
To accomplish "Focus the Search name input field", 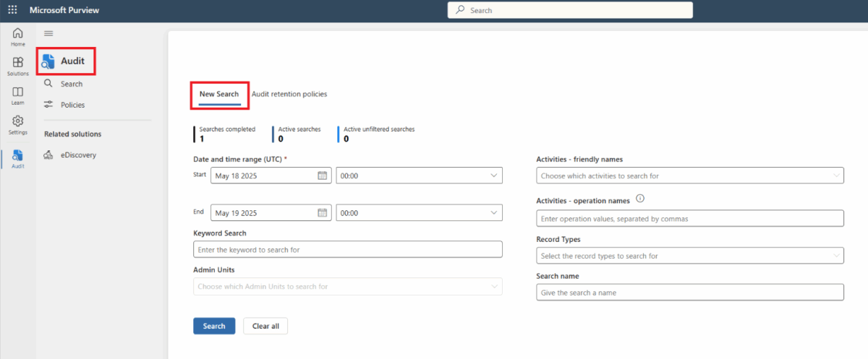I will (690, 292).
